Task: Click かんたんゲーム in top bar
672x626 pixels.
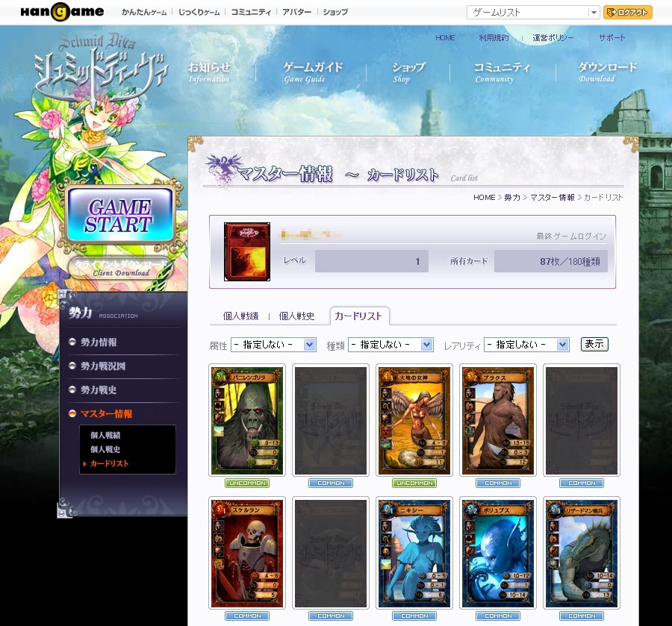Action: [x=144, y=12]
